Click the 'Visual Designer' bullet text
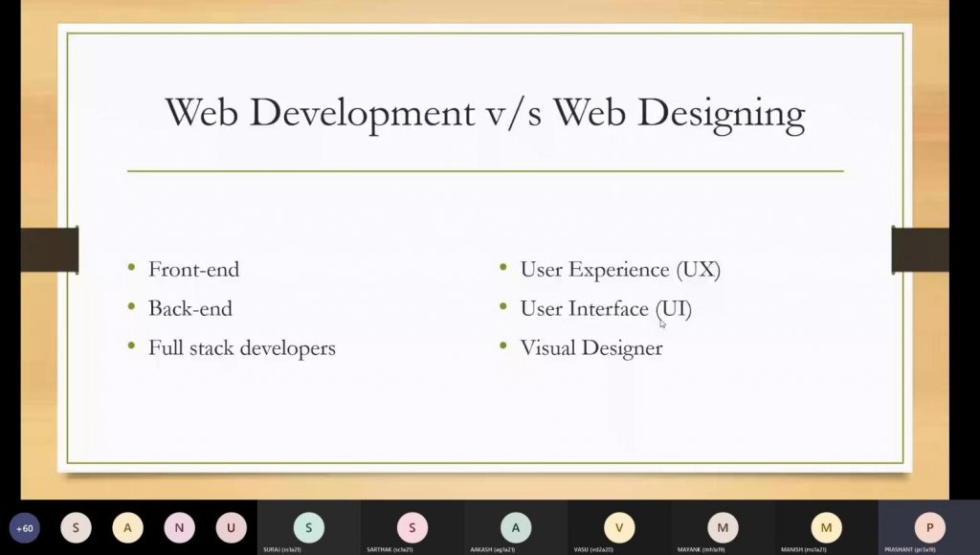The width and height of the screenshot is (980, 555). (x=591, y=348)
